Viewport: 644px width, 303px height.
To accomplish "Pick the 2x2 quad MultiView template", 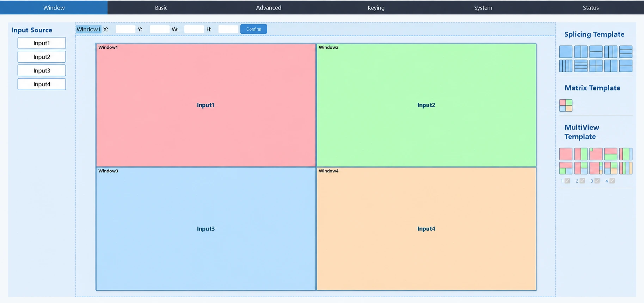I will pyautogui.click(x=611, y=168).
